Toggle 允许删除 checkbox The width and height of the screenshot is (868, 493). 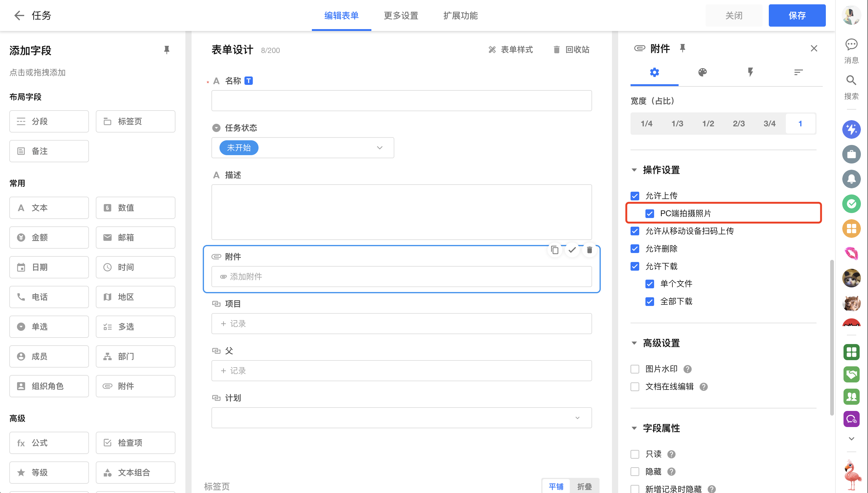click(635, 249)
